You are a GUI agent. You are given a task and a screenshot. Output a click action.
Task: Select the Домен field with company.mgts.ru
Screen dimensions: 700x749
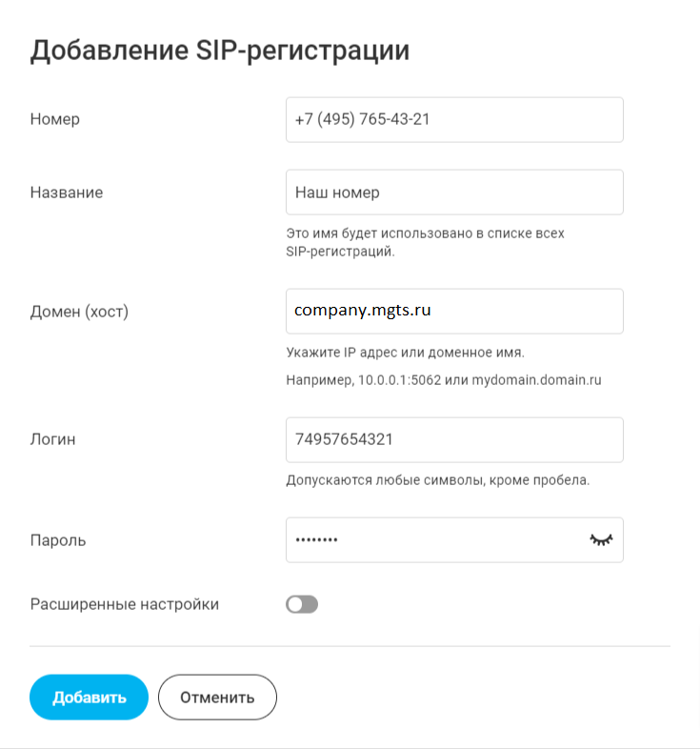tap(454, 311)
